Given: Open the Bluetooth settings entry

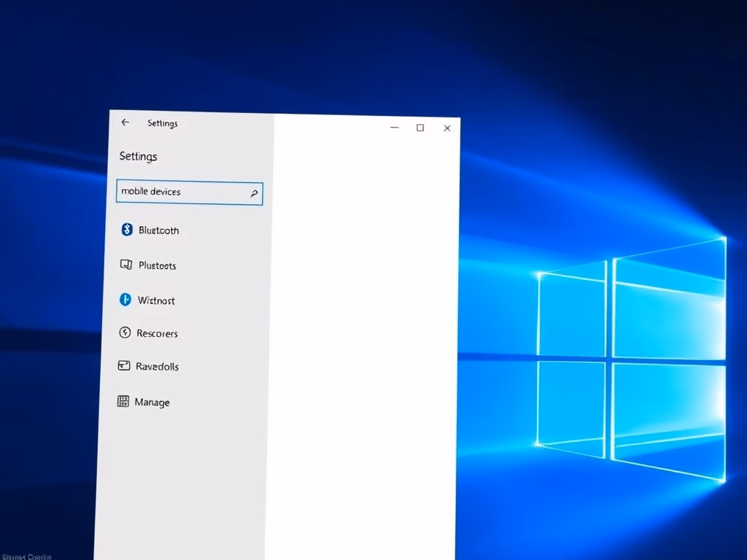Looking at the screenshot, I should tap(158, 230).
